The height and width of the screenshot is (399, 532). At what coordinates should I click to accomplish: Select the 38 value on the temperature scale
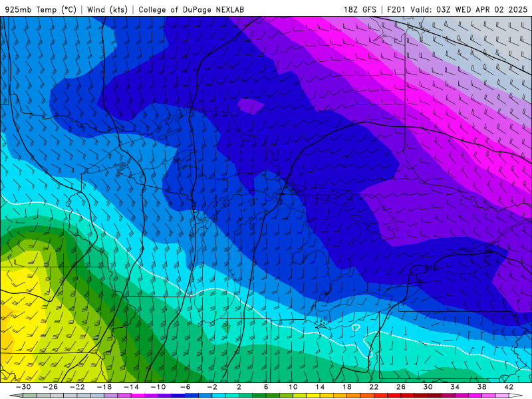[481, 387]
